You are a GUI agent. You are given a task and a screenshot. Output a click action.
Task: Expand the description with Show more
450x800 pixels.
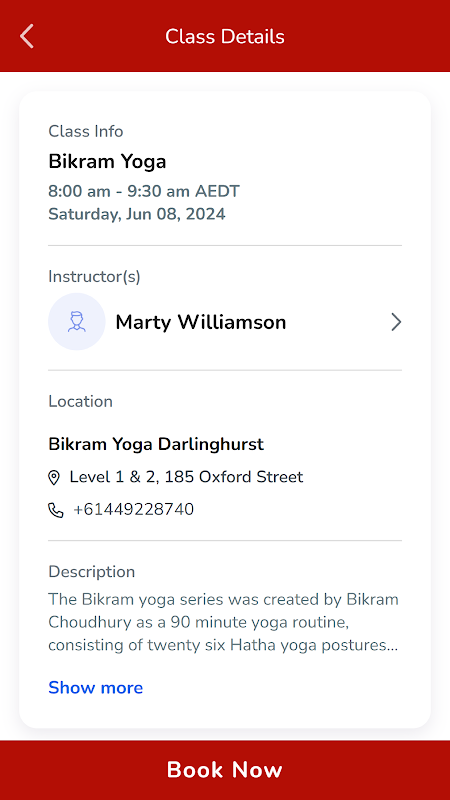tap(95, 688)
